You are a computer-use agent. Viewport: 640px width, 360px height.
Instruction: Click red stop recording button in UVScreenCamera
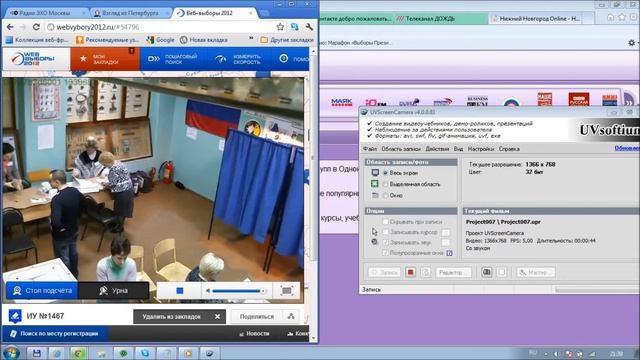pos(411,272)
